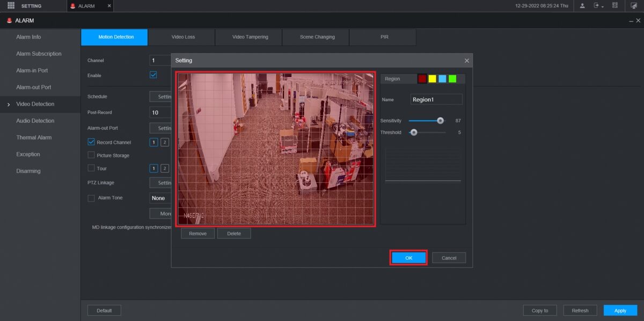Screen dimensions: 644x321
Task: Close the Setting dialog with the X
Action: [x=466, y=61]
